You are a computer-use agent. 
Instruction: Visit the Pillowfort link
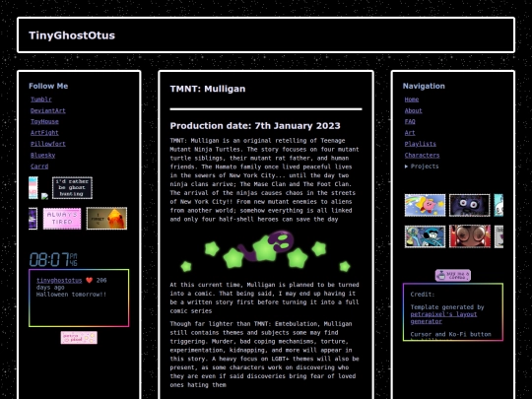coord(48,144)
